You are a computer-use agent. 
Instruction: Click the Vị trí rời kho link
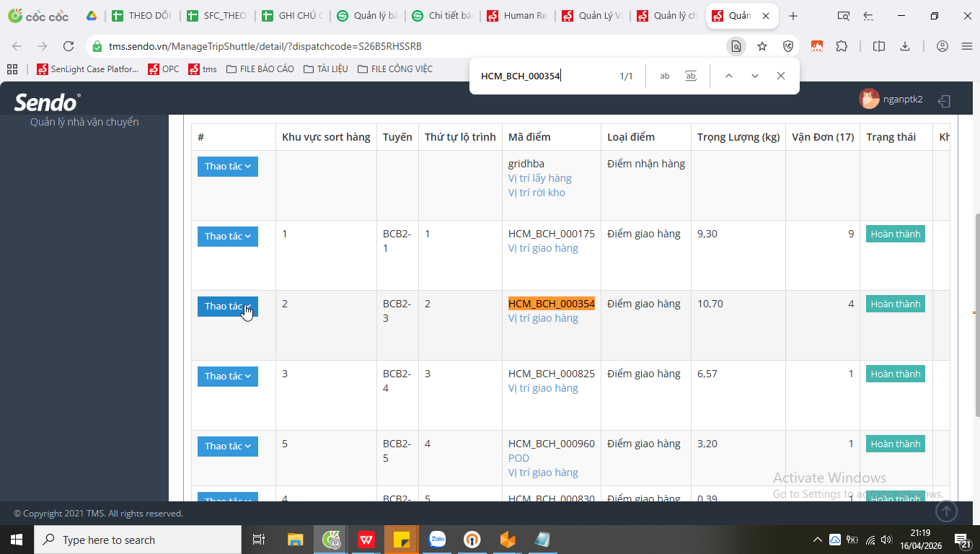(x=537, y=193)
